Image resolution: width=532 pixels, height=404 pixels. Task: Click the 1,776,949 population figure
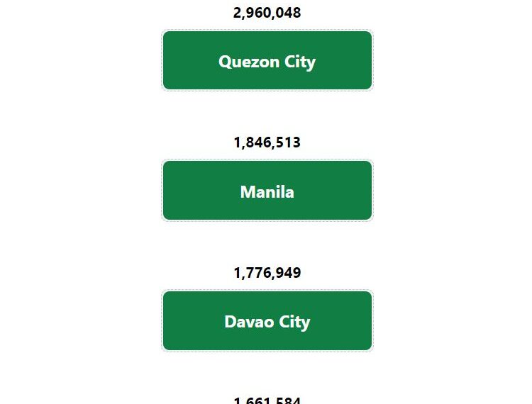pos(267,273)
